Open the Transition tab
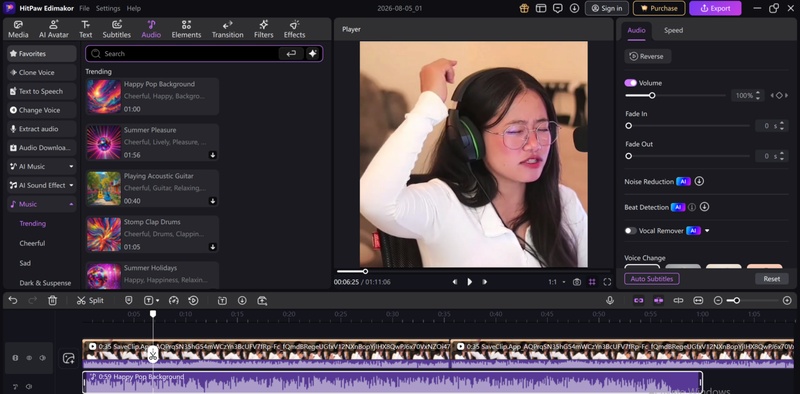Image resolution: width=800 pixels, height=394 pixels. pos(228,29)
